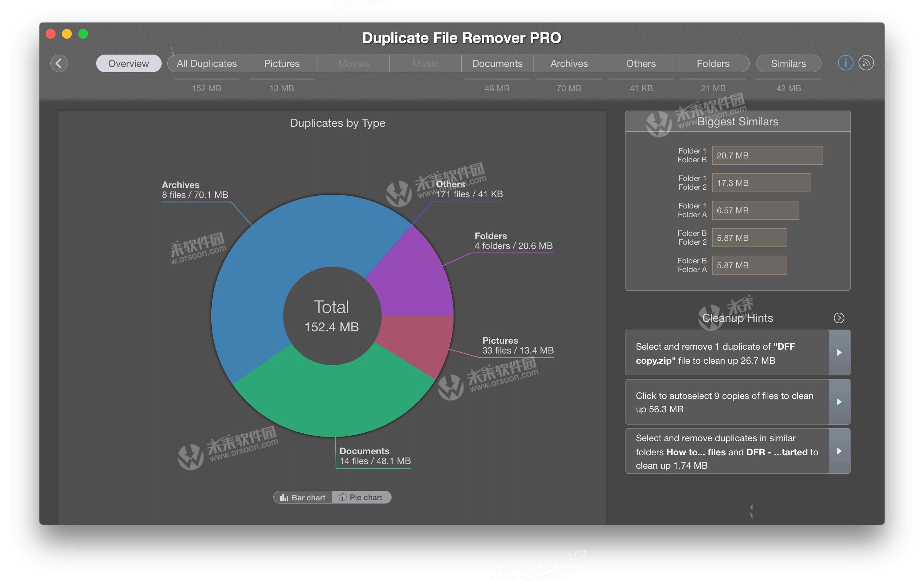Image resolution: width=924 pixels, height=581 pixels.
Task: Click the Cleanup Hints circled arrow icon
Action: pos(839,318)
